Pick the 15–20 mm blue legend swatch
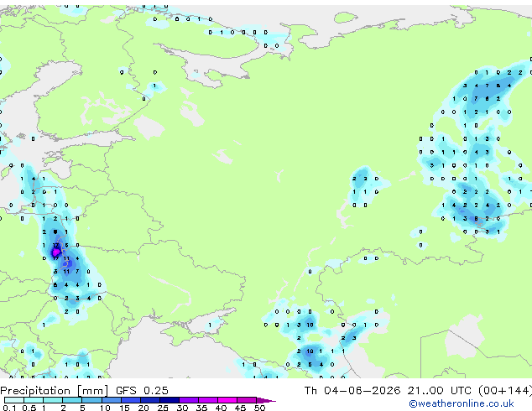This screenshot has width=532, height=411. click(131, 400)
